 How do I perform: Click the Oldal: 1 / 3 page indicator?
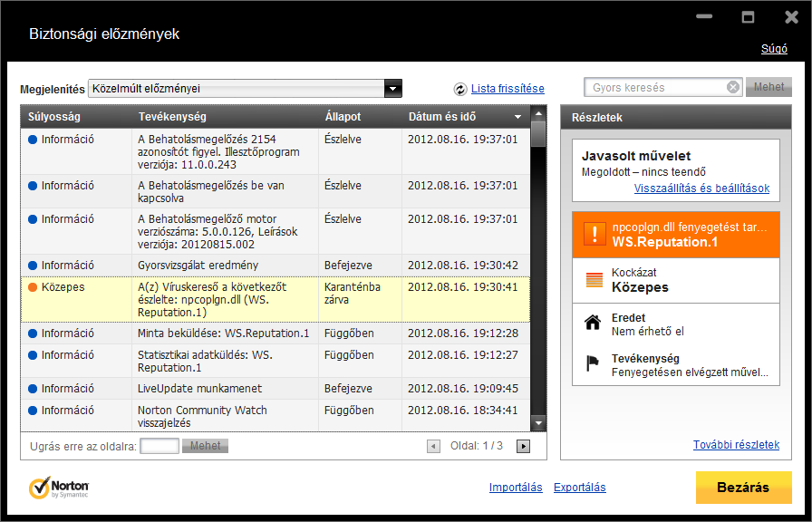[x=477, y=446]
